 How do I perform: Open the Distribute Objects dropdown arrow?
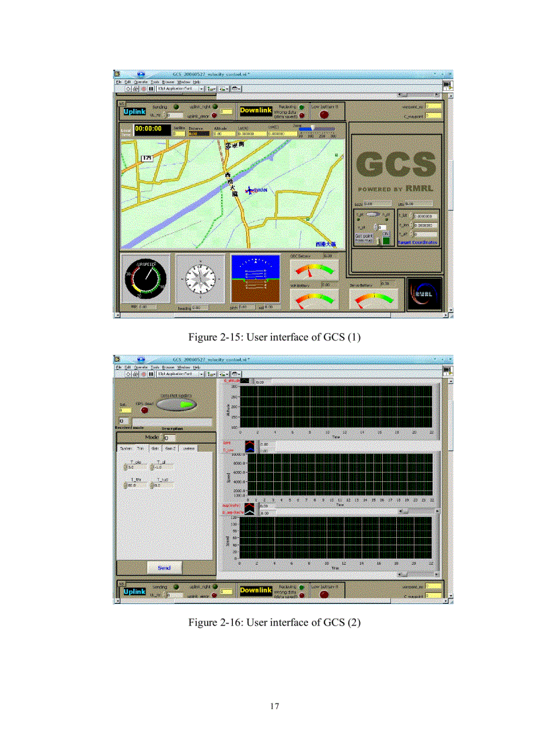coord(227,88)
